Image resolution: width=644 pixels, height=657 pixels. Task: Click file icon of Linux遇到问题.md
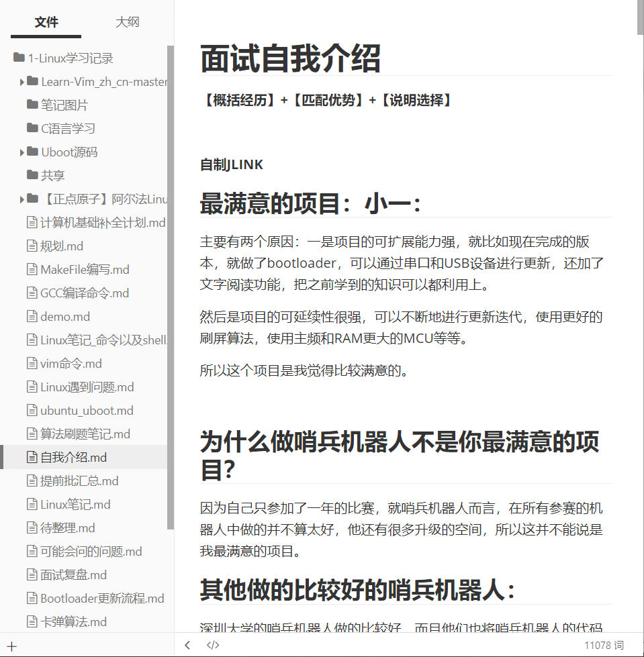pos(32,387)
